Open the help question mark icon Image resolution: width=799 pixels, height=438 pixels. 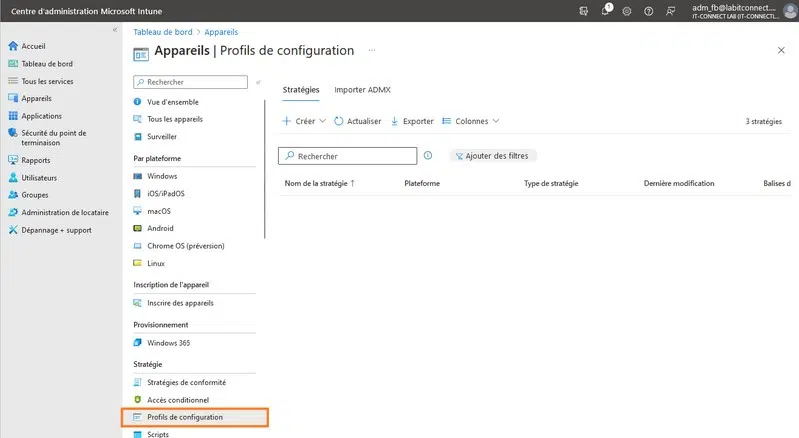(649, 11)
